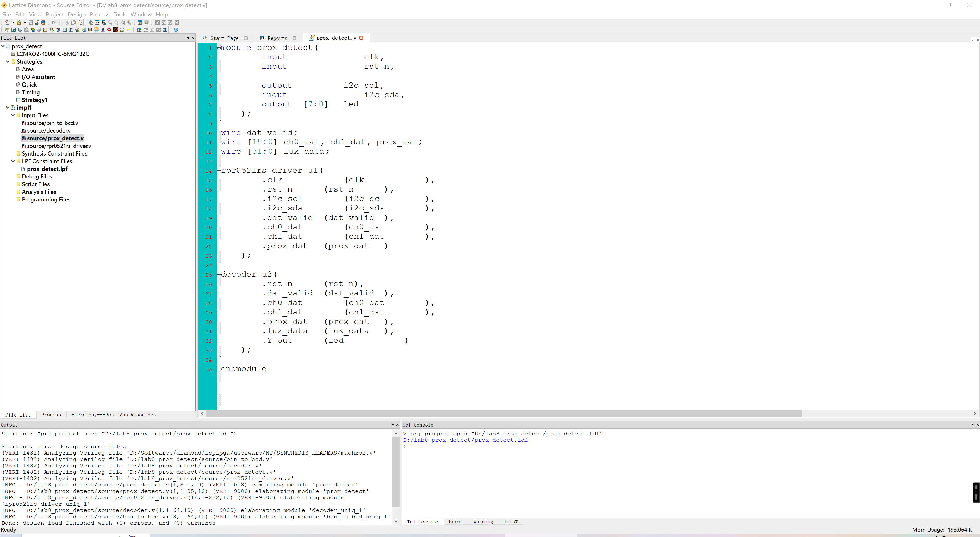This screenshot has width=980, height=537.
Task: Fold the module prox_detect code block
Action: (x=219, y=47)
